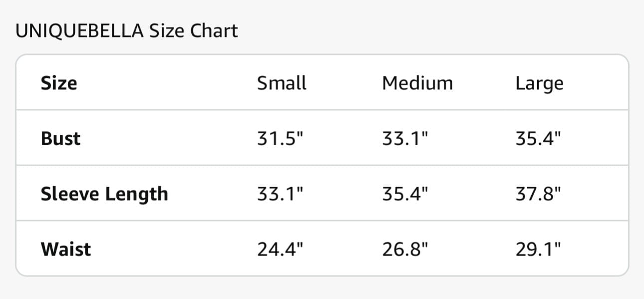The height and width of the screenshot is (299, 644).
Task: Click the Medium waist value 26.8"
Action: pos(405,249)
